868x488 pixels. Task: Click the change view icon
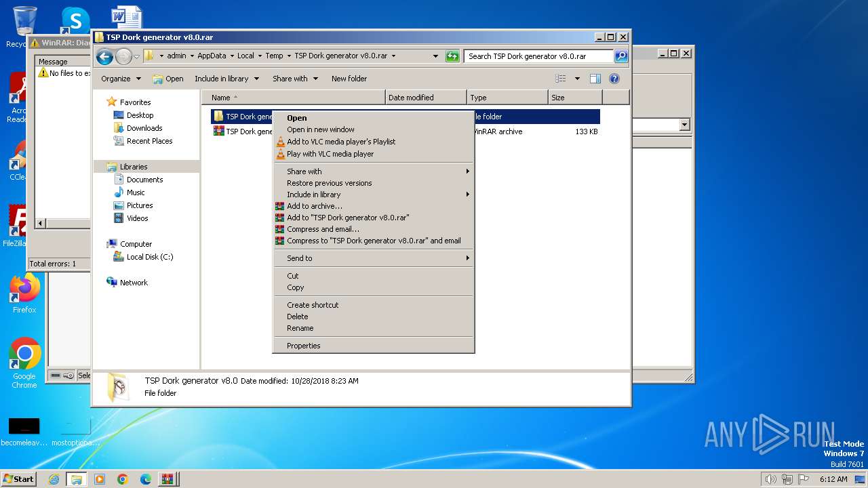coord(561,79)
